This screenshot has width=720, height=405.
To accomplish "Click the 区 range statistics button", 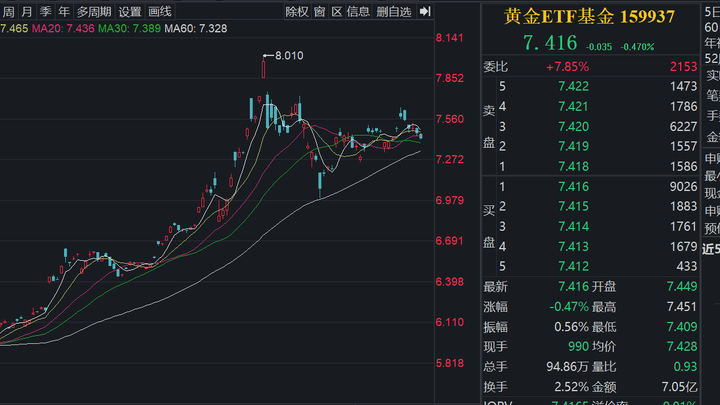I will 337,11.
